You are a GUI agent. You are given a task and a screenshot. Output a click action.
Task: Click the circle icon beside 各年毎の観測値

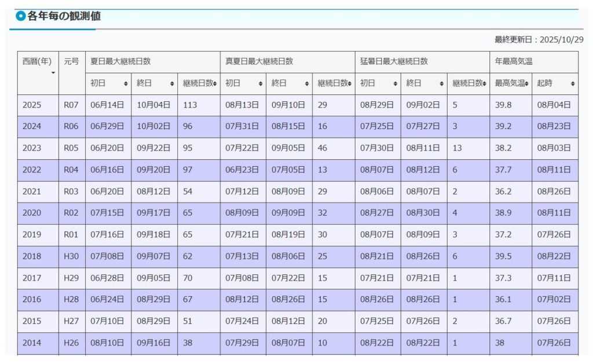pos(21,16)
